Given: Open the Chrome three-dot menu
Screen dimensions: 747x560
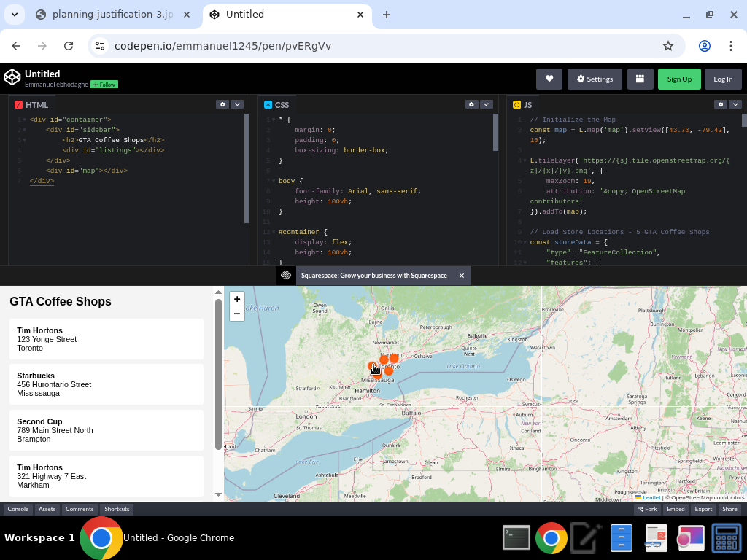Looking at the screenshot, I should [x=731, y=46].
